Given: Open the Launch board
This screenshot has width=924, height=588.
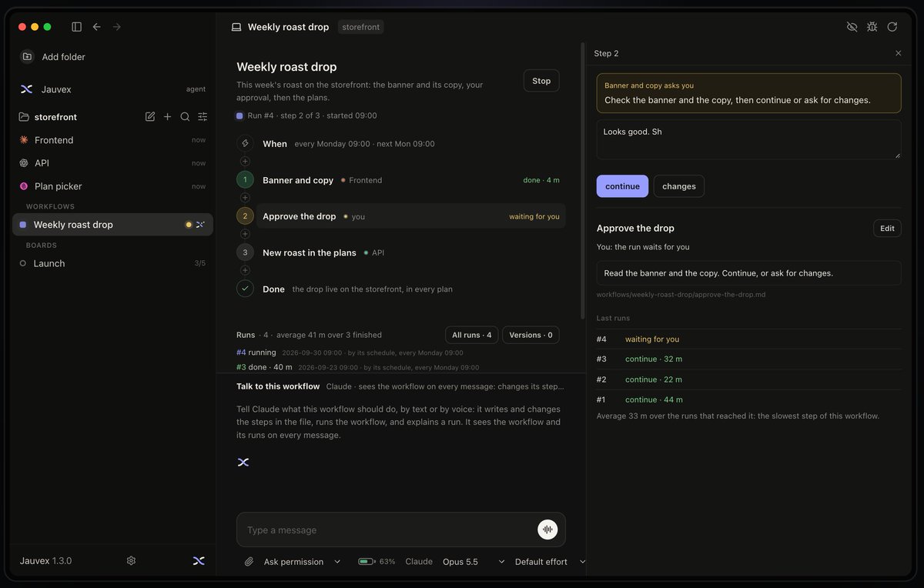Looking at the screenshot, I should tap(112, 263).
